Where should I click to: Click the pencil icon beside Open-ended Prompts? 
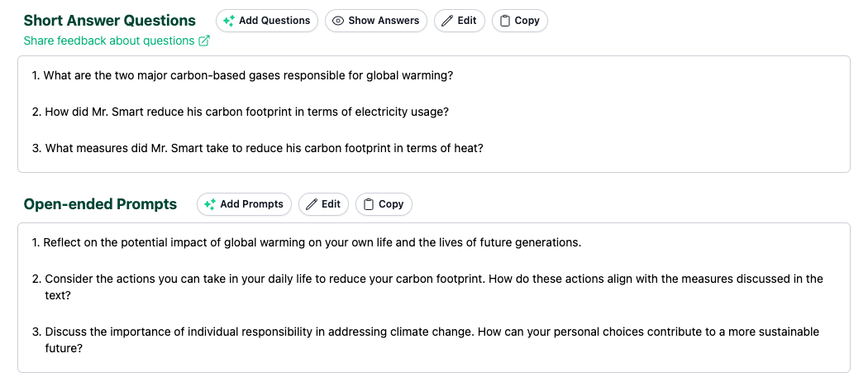(312, 204)
